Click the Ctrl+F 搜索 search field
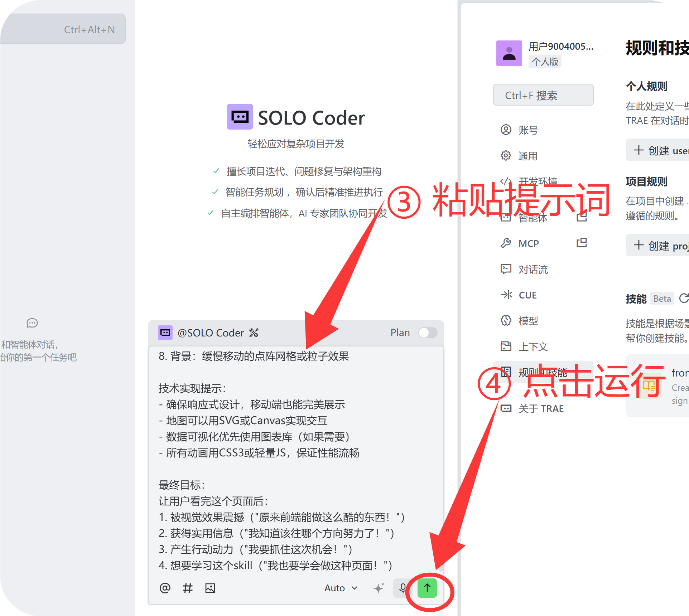689x616 pixels. [x=543, y=95]
